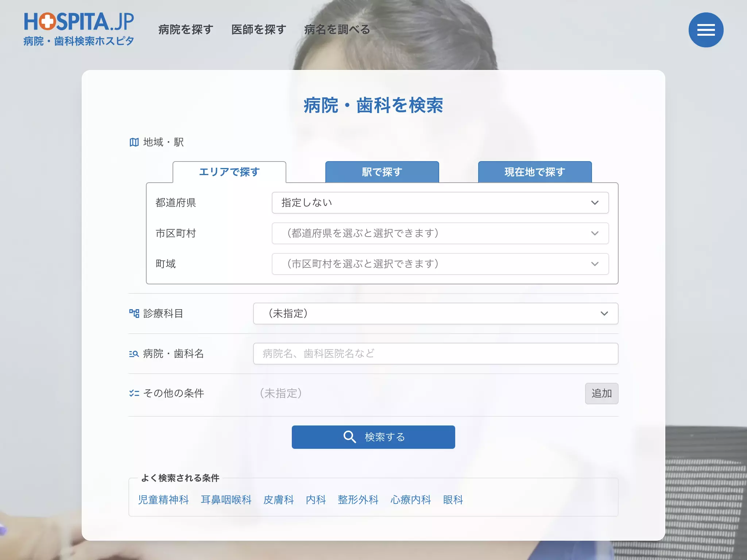
Task: Click the 病院・歯科名 search-list icon
Action: tap(134, 354)
